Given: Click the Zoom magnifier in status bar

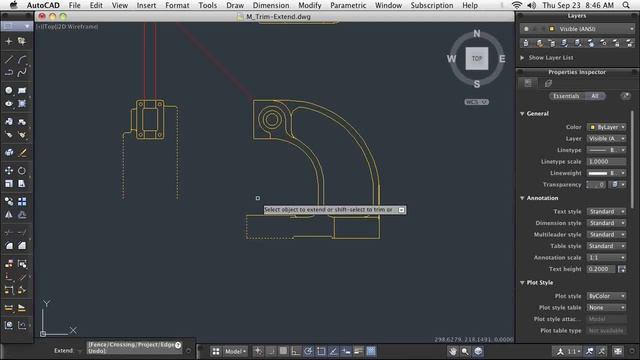Looking at the screenshot, I should tap(465, 351).
